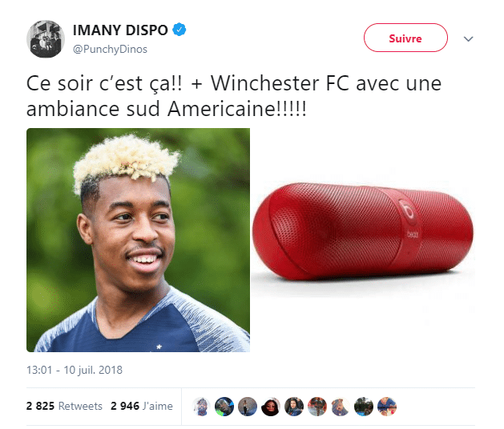Open the eighth liker's avatar
504x429 pixels.
tap(364, 407)
